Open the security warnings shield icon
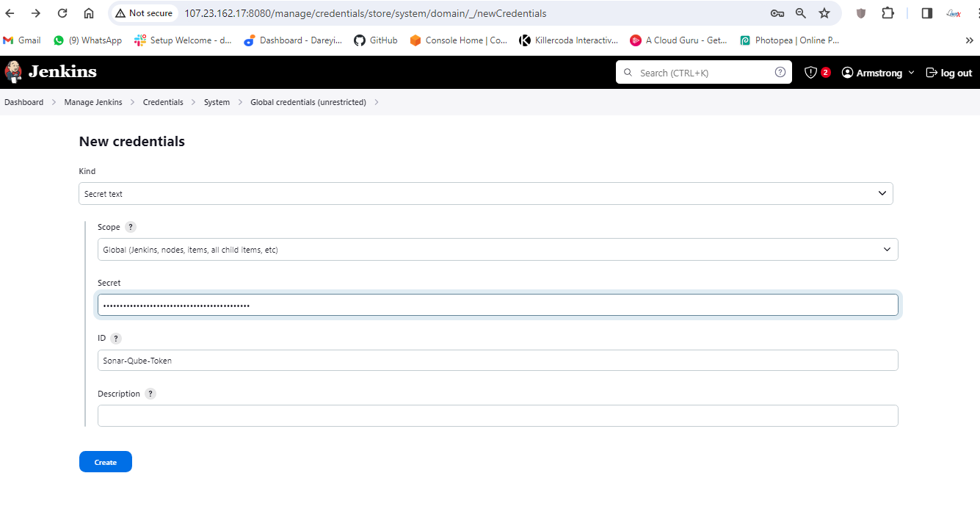 pos(810,73)
